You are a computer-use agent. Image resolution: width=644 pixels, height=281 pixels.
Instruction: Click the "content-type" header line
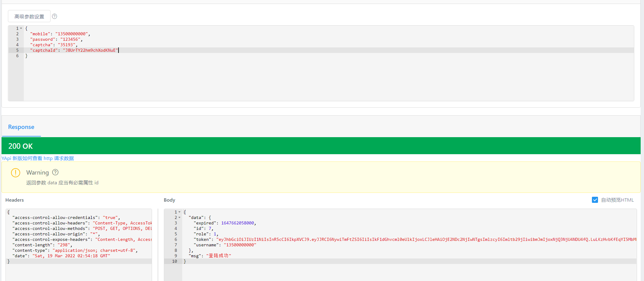(75, 250)
